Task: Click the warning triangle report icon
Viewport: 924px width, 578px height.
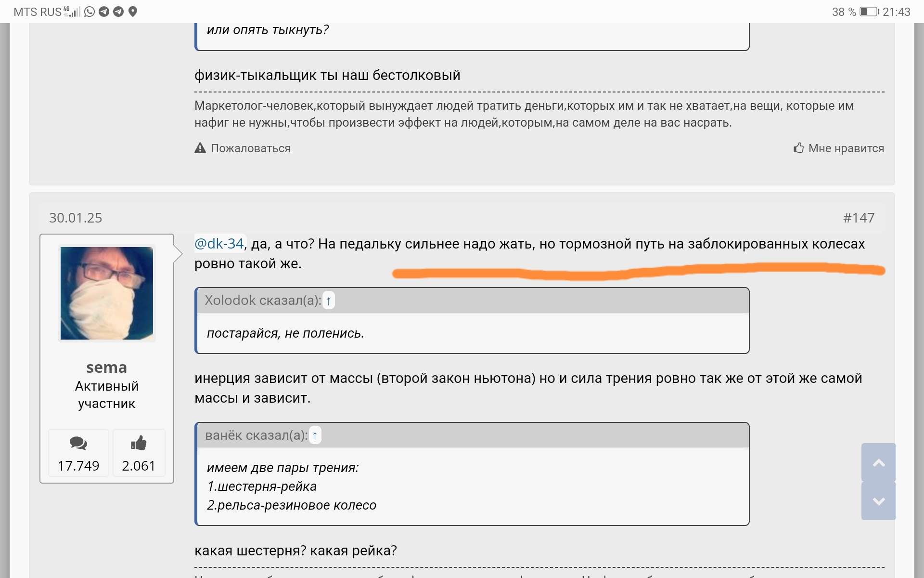Action: click(x=200, y=148)
